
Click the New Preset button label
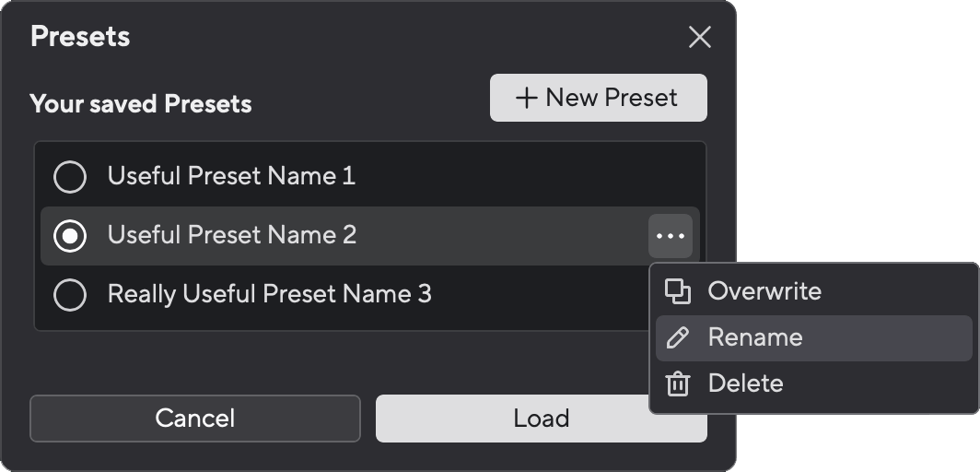coord(611,98)
